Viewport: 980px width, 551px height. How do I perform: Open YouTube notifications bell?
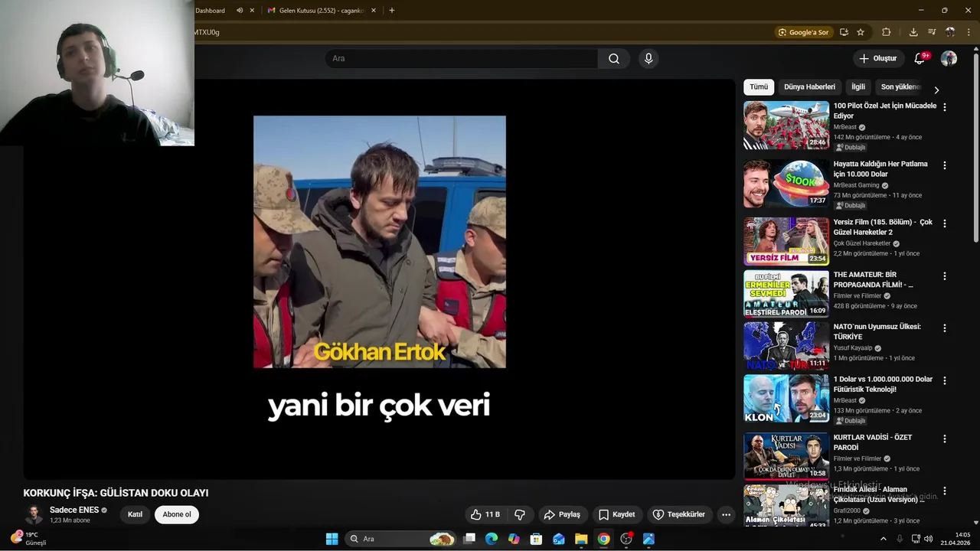point(920,59)
